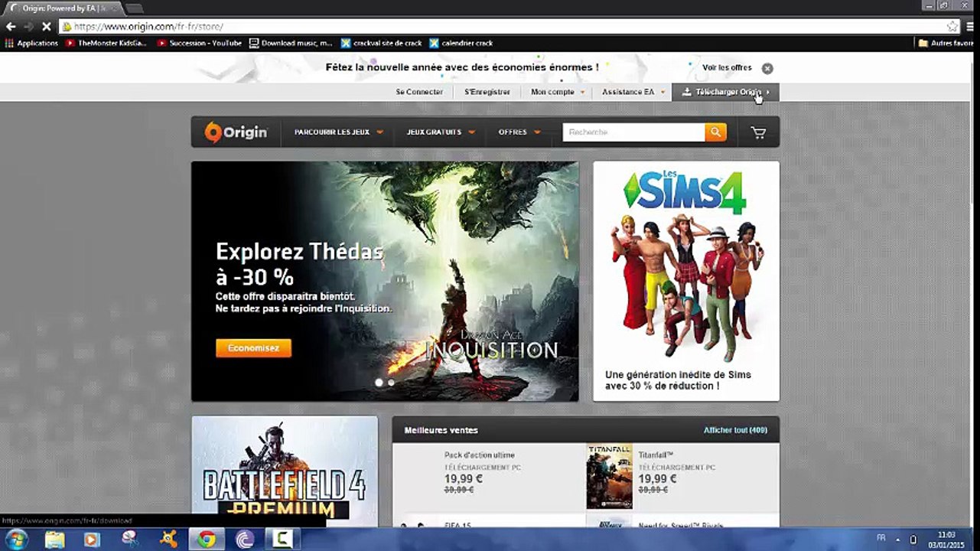Open the Sims 4 promo card
The width and height of the screenshot is (980, 551).
(x=686, y=281)
